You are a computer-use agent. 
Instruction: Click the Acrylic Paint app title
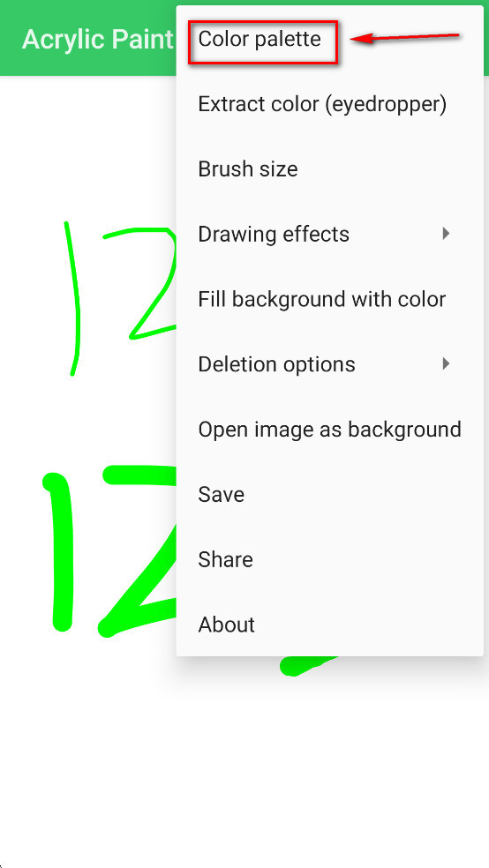(98, 40)
